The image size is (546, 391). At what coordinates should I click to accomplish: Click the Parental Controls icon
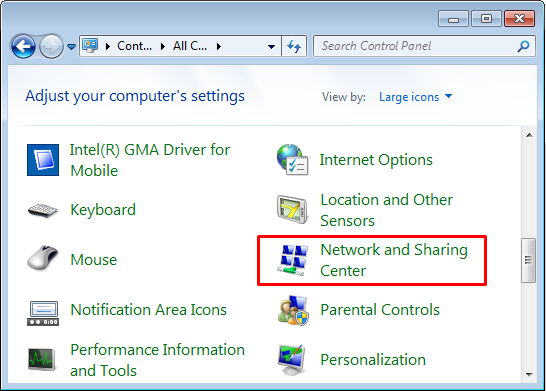coord(293,310)
